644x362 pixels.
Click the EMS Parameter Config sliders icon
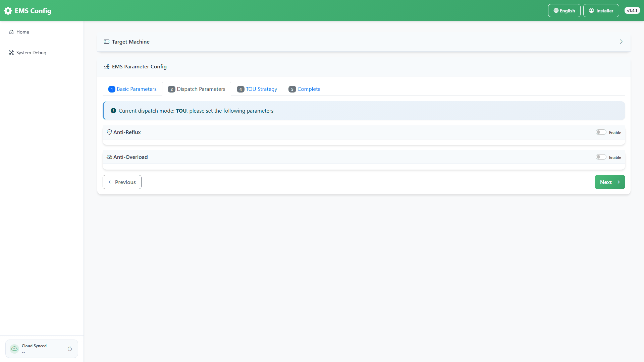click(x=107, y=66)
